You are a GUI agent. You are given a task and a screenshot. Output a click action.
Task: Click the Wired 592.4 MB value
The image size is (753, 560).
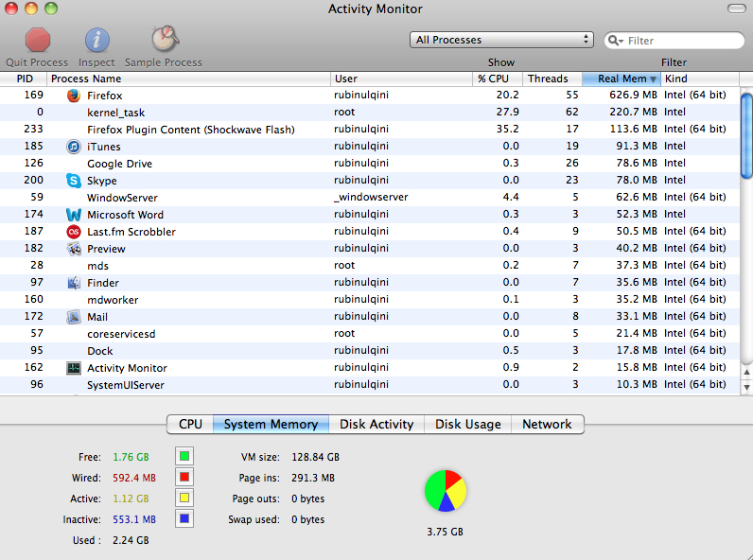(x=134, y=478)
